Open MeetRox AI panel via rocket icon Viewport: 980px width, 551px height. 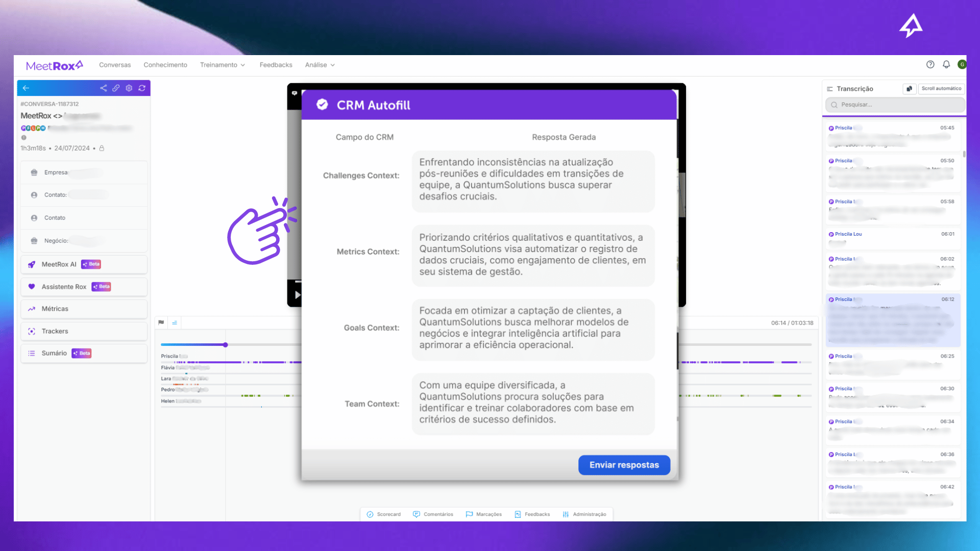pos(32,264)
